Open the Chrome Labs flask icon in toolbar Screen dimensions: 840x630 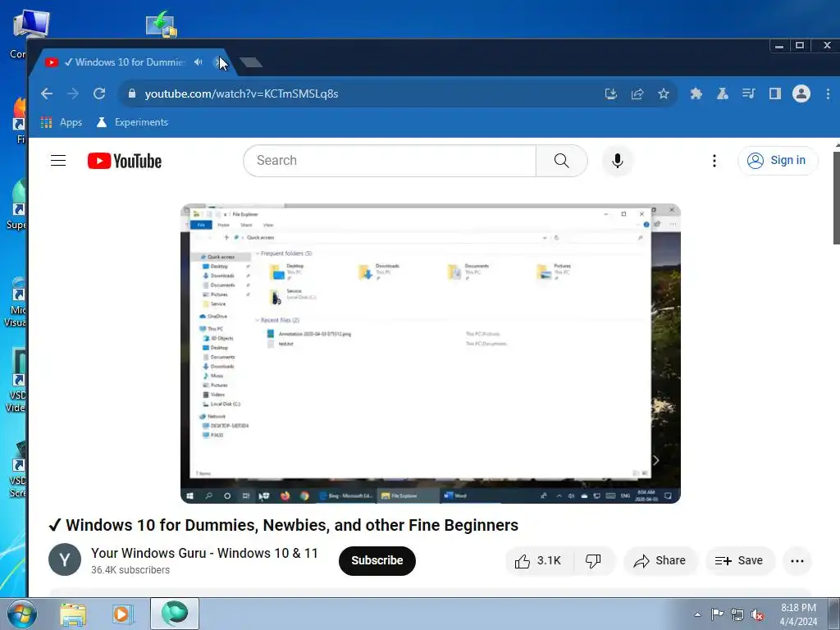722,94
